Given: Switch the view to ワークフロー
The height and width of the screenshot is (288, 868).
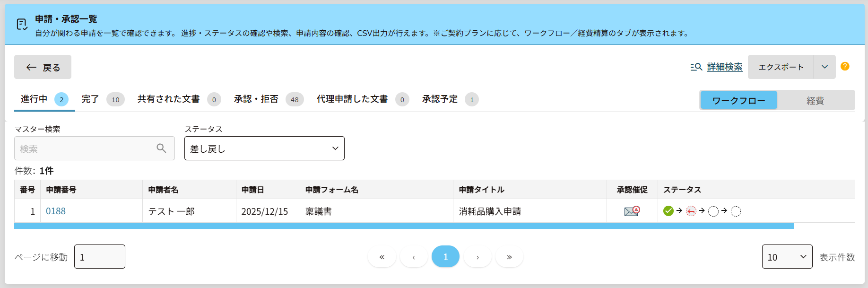Looking at the screenshot, I should (x=738, y=100).
